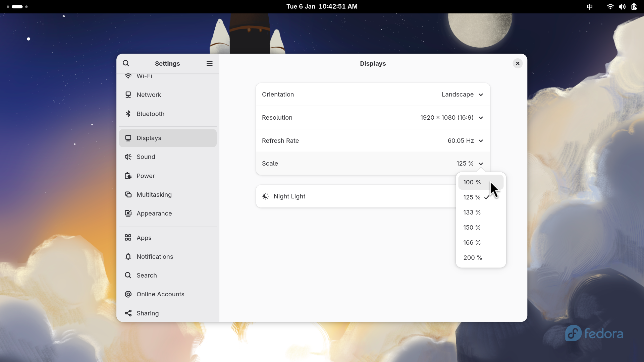Screen dimensions: 644x362
Task: Click the Sound speaker icon in sidebar
Action: click(128, 157)
